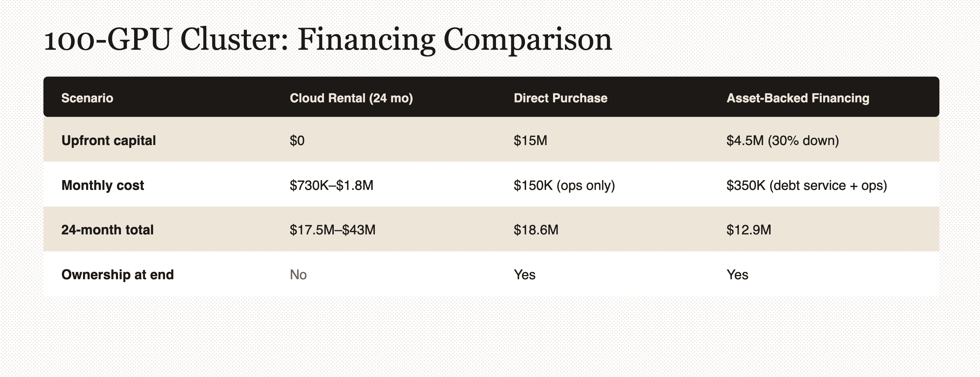Click the 'Upfront capital' row label

click(109, 141)
